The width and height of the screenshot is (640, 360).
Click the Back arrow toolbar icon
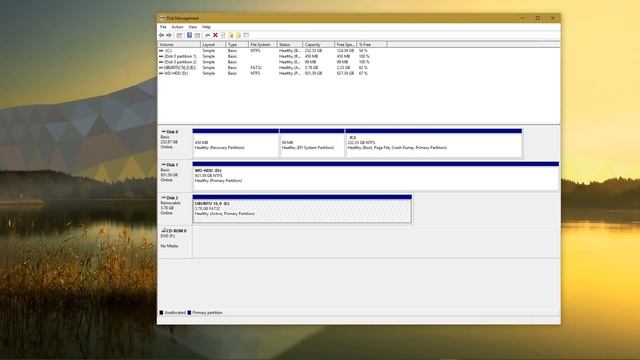tap(161, 36)
